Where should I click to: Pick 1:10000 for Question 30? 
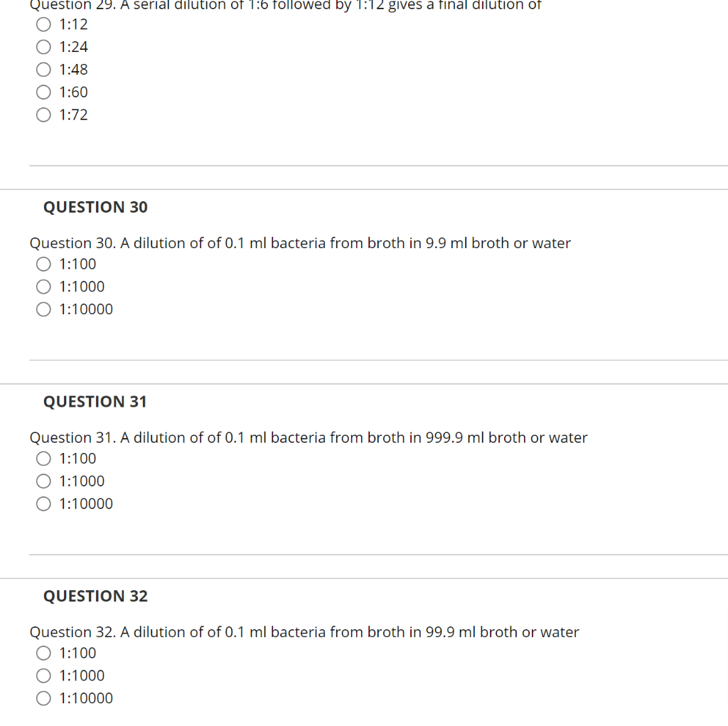tap(43, 309)
